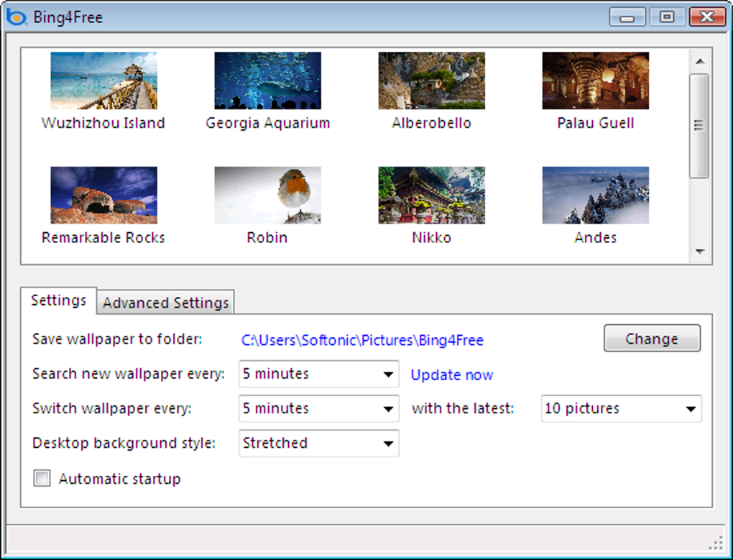This screenshot has width=733, height=560.
Task: Enable the Automatic startup checkbox
Action: click(x=42, y=478)
